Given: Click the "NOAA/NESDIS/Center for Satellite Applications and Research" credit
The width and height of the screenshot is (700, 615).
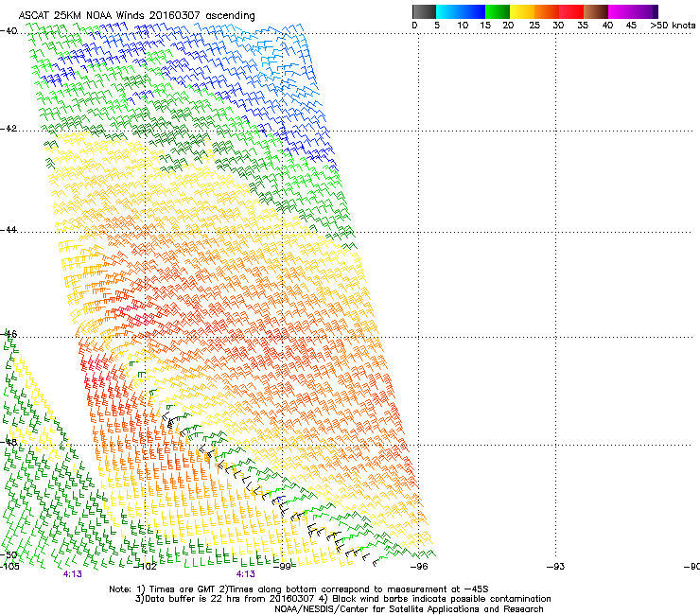Looking at the screenshot, I should (409, 609).
